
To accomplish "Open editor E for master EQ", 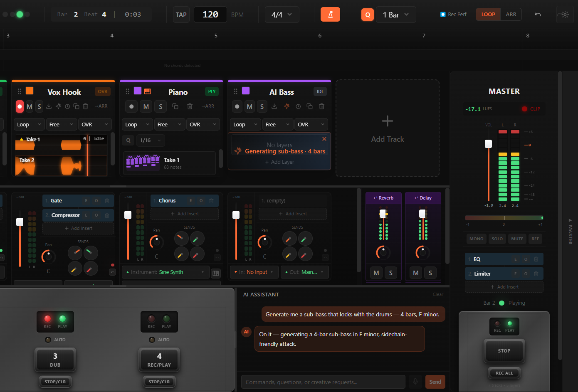I will [x=516, y=259].
